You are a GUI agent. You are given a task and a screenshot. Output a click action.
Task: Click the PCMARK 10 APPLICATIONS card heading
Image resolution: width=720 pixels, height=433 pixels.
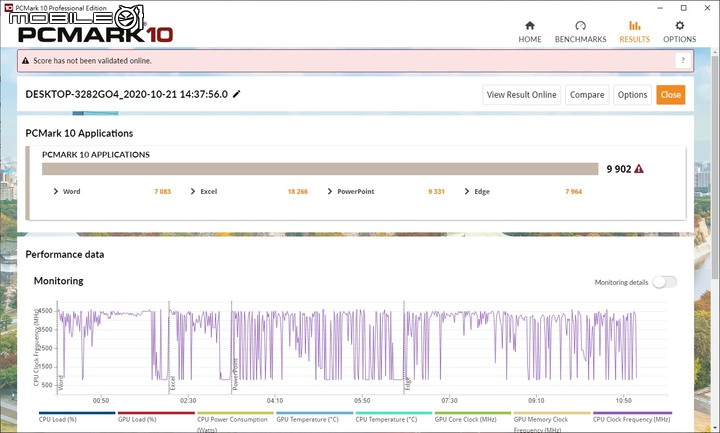(96, 155)
